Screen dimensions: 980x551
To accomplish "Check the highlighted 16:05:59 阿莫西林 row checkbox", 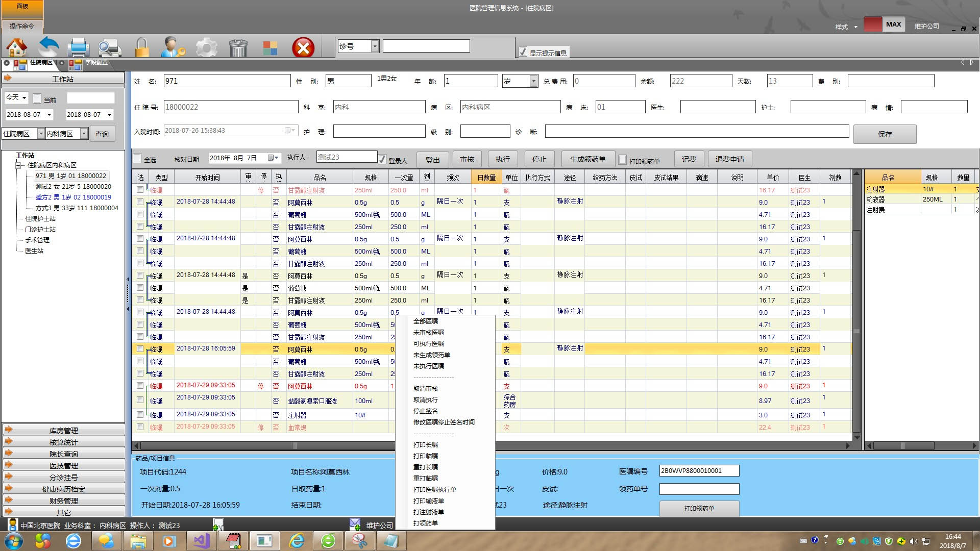I will (140, 349).
